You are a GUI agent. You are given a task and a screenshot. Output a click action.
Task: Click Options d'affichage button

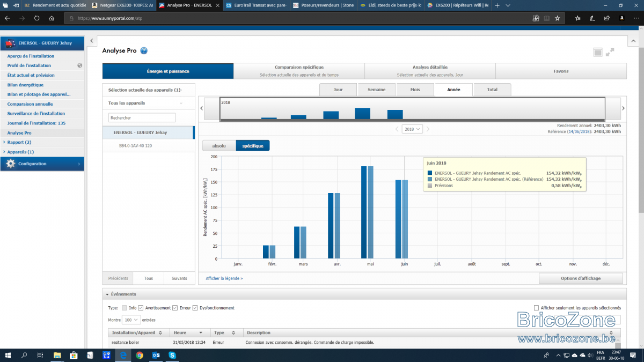(581, 278)
